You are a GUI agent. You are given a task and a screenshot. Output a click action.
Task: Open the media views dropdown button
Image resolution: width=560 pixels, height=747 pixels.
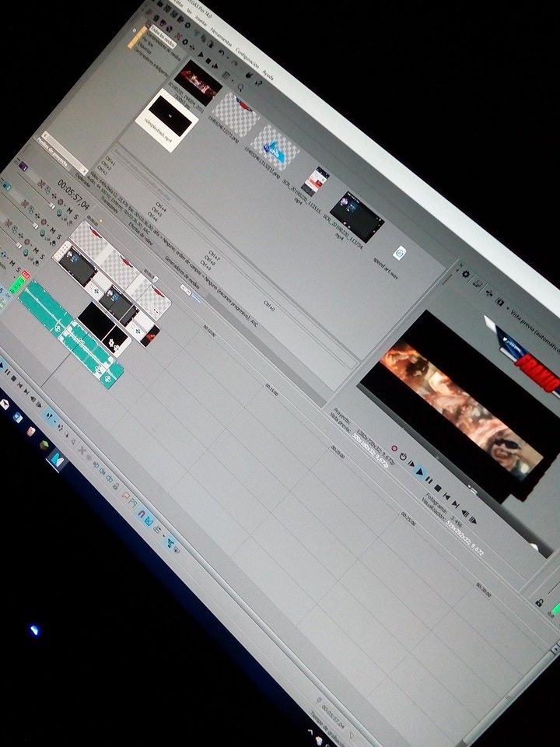pos(228,76)
